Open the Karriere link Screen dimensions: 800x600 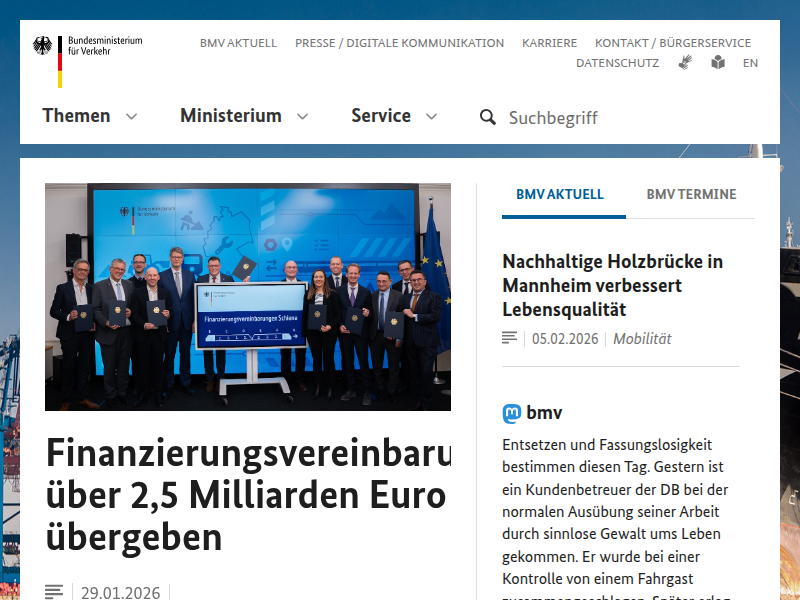(x=549, y=43)
